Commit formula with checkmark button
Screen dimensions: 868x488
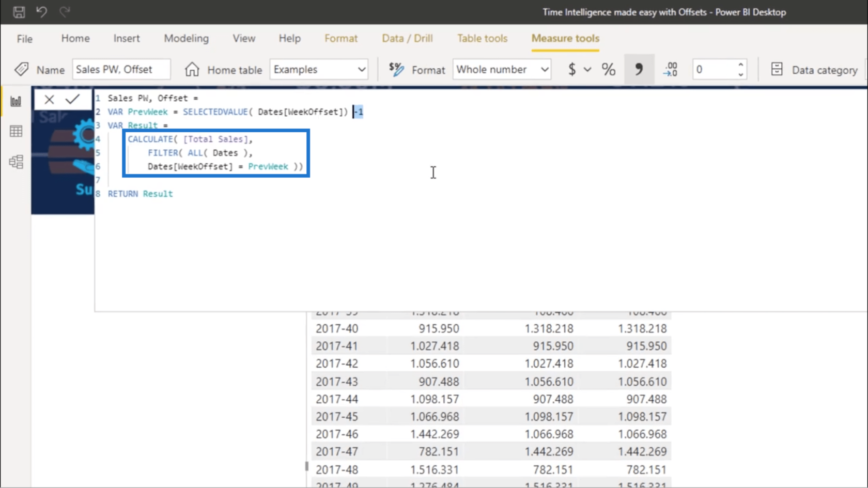72,99
